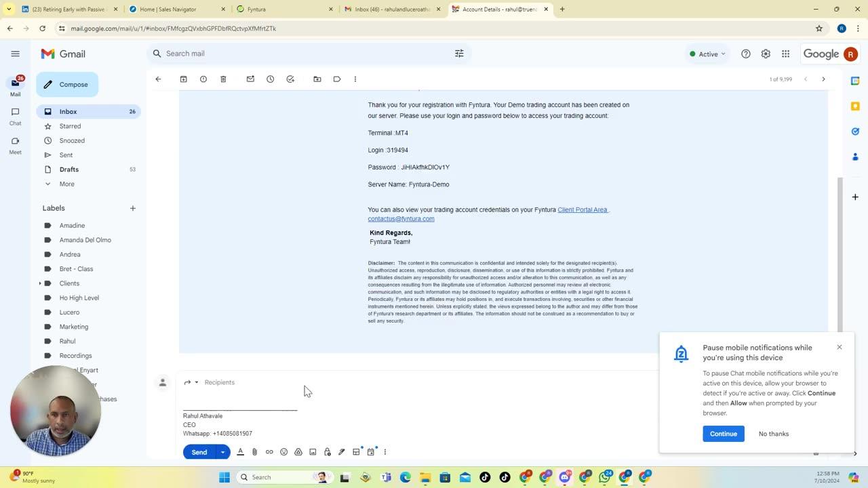Add email to Tasks

(x=290, y=79)
